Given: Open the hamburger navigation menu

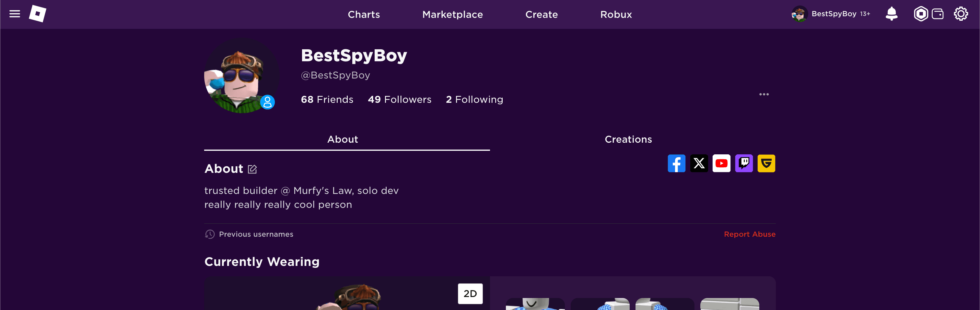Looking at the screenshot, I should pos(15,14).
